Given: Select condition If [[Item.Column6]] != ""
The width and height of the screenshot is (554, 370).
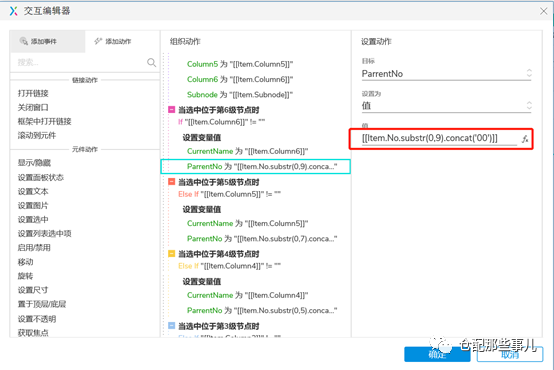Looking at the screenshot, I should pos(222,122).
